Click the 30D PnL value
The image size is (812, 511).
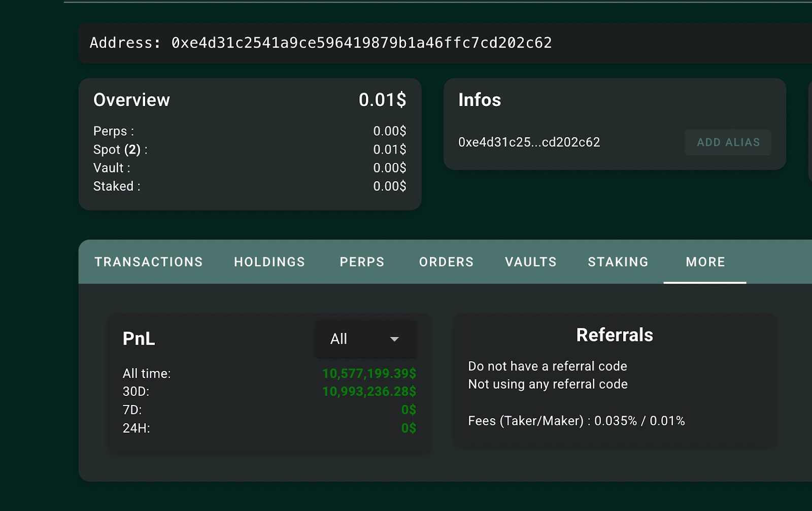369,392
